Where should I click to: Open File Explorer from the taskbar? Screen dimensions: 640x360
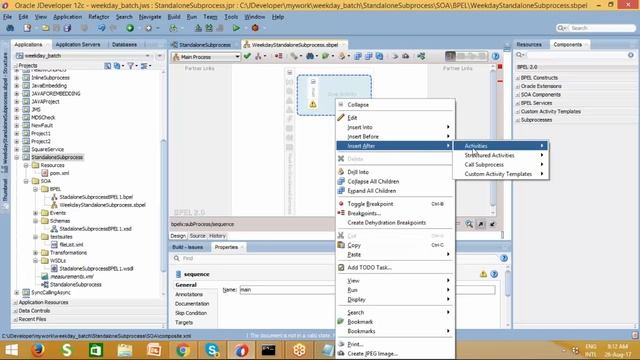click(x=124, y=350)
